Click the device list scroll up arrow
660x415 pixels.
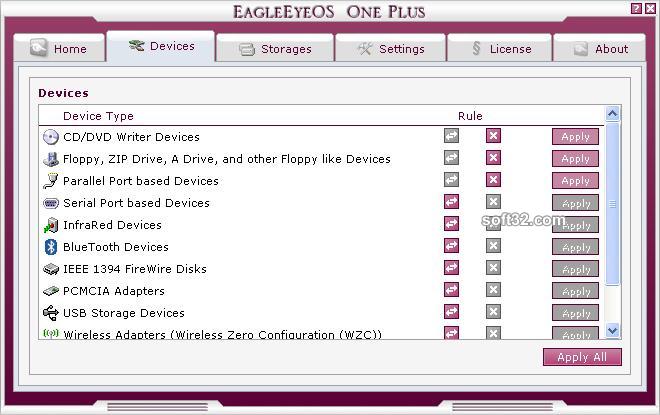tap(612, 114)
